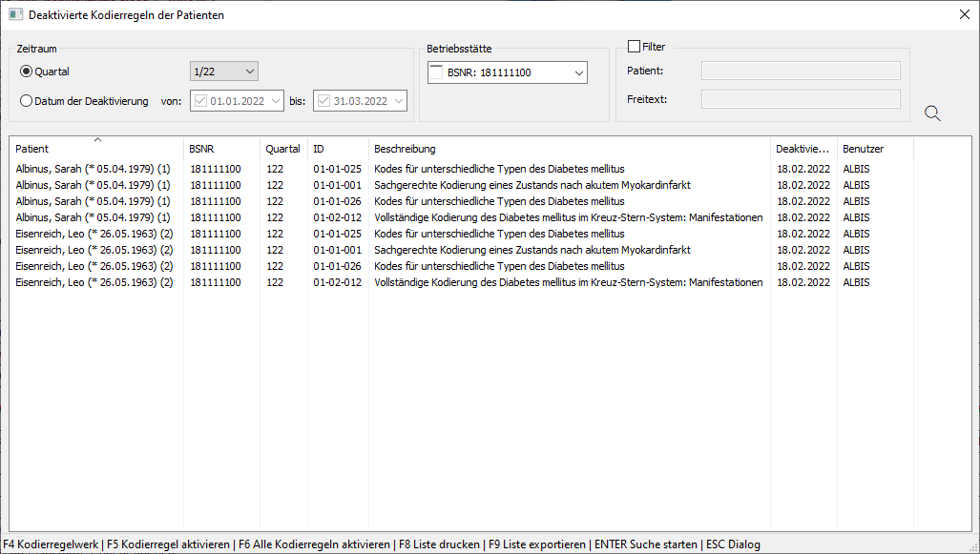Close the Deaktivierte Kodierregeln dialog
The height and width of the screenshot is (554, 980).
pyautogui.click(x=965, y=14)
